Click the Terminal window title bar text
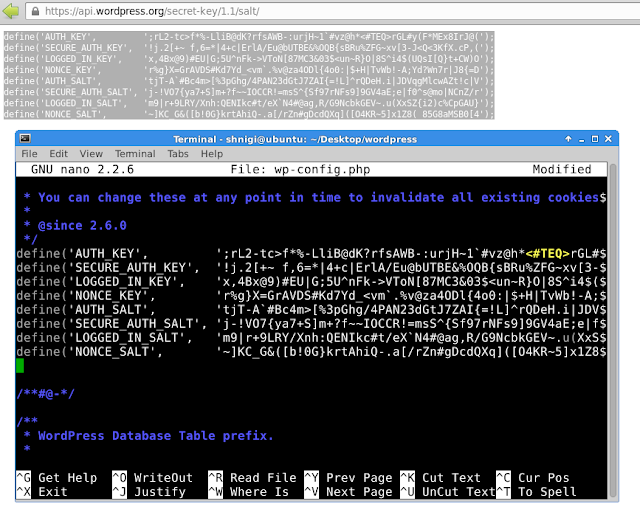Viewport: 640px width, 515px height. pos(295,139)
